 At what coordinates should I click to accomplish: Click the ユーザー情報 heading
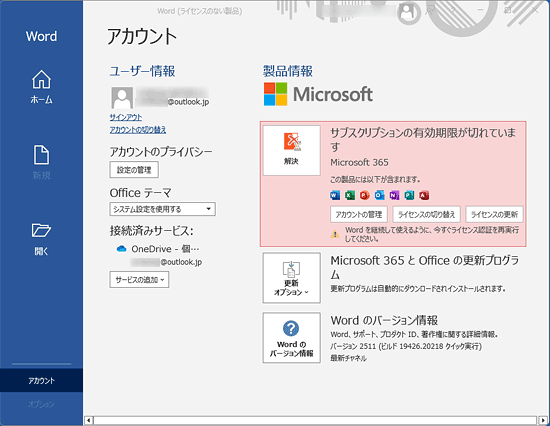[142, 71]
